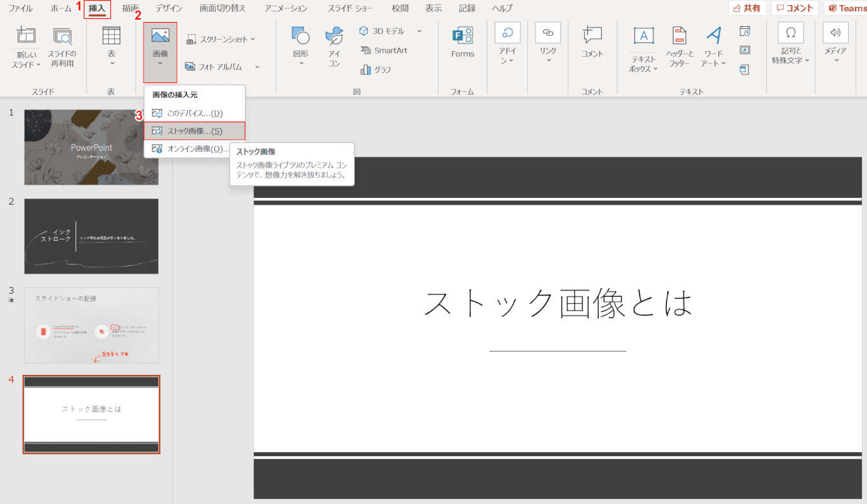This screenshot has height=504, width=867.
Task: Expand the 3D Model dropdown arrow
Action: click(420, 30)
